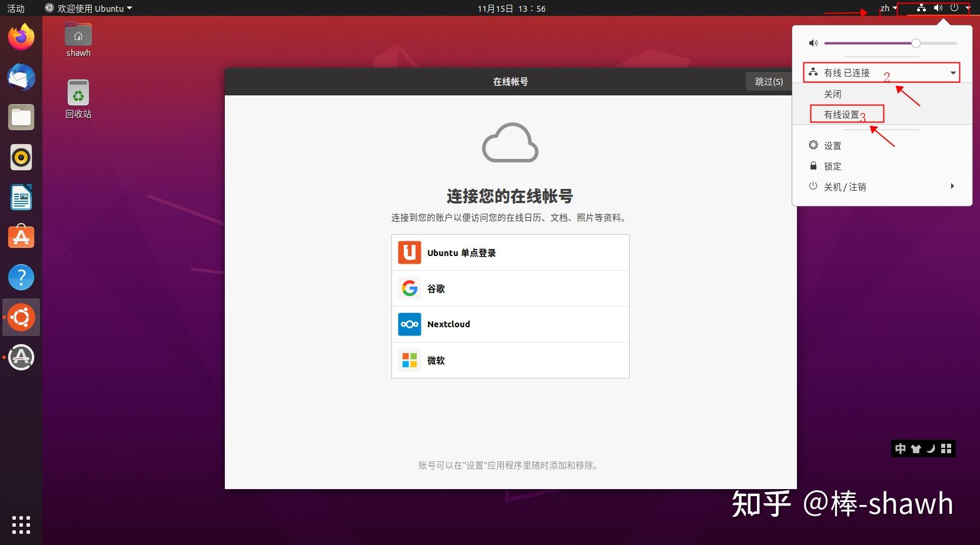Click the fcitx 中 input indicator
980x545 pixels.
[x=900, y=448]
